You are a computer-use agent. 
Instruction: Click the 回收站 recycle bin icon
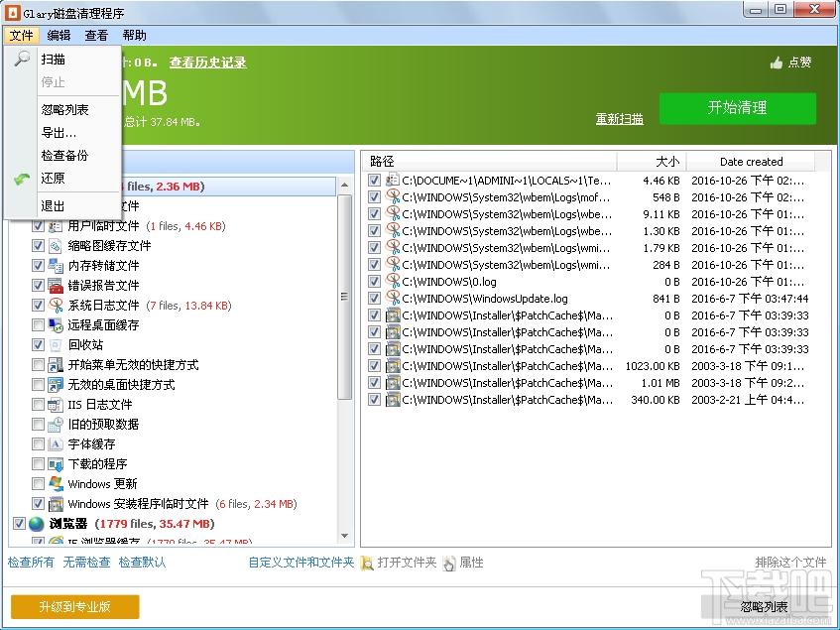56,345
